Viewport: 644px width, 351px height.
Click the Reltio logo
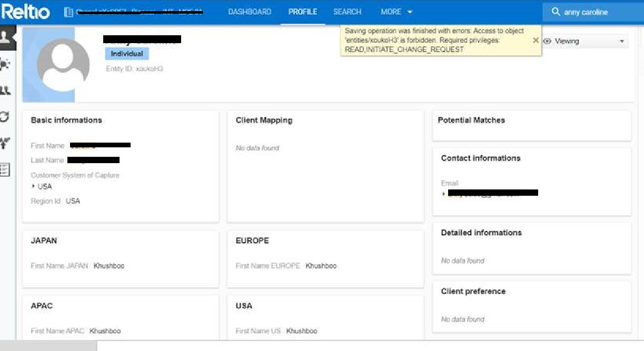click(x=26, y=12)
